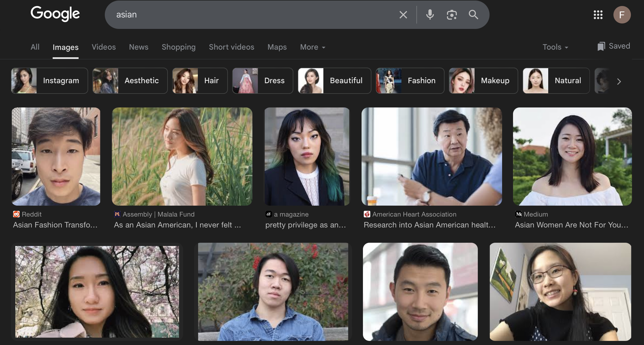Open the News tab
This screenshot has height=345, width=644.
pos(139,47)
